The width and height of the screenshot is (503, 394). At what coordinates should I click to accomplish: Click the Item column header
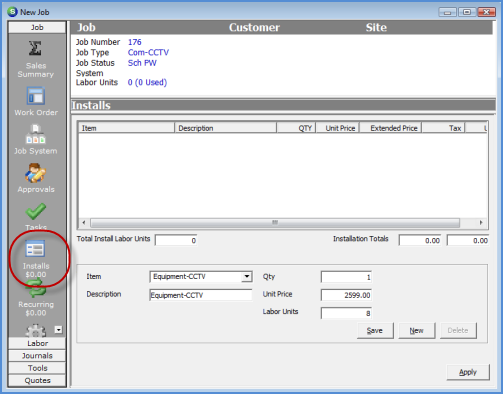coord(126,128)
